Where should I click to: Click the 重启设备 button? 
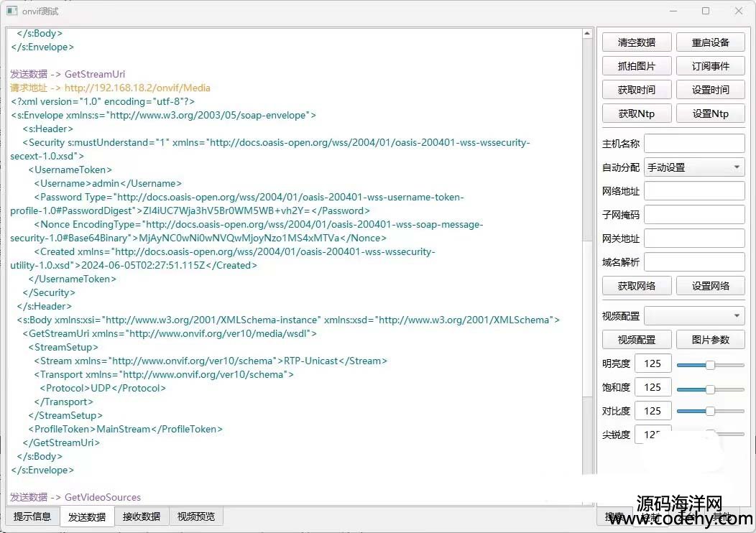point(710,42)
